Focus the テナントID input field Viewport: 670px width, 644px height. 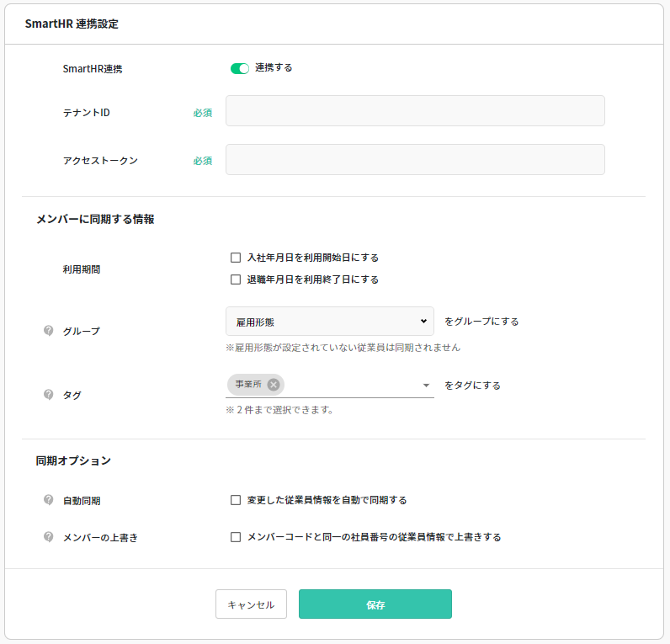pyautogui.click(x=415, y=111)
